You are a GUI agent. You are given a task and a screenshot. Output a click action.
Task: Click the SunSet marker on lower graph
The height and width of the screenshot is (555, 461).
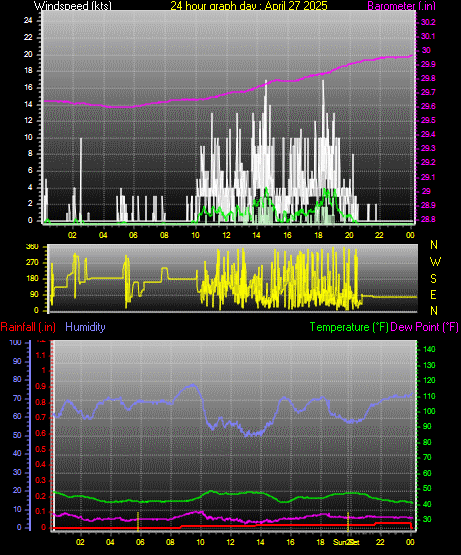click(x=346, y=542)
